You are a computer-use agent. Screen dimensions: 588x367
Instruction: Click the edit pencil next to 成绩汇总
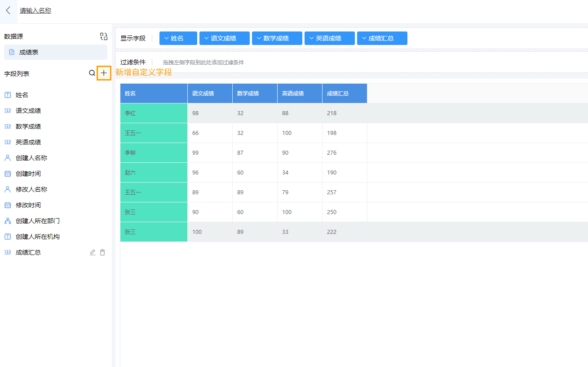point(93,252)
